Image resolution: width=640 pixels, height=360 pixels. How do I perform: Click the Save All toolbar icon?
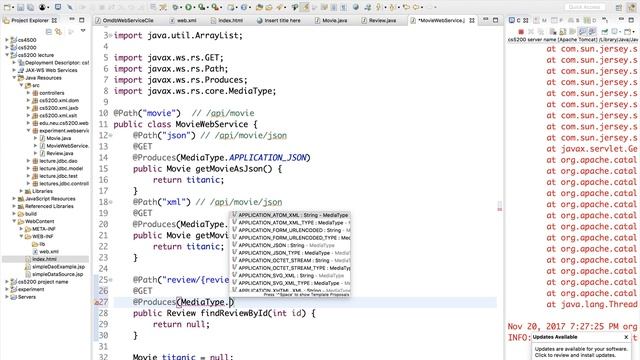(31, 7)
